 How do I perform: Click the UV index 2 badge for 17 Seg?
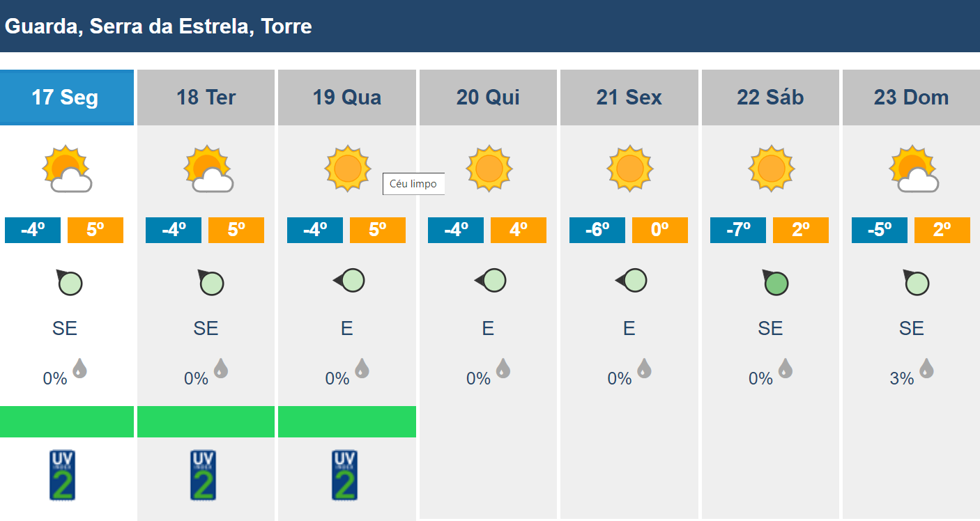[x=62, y=476]
